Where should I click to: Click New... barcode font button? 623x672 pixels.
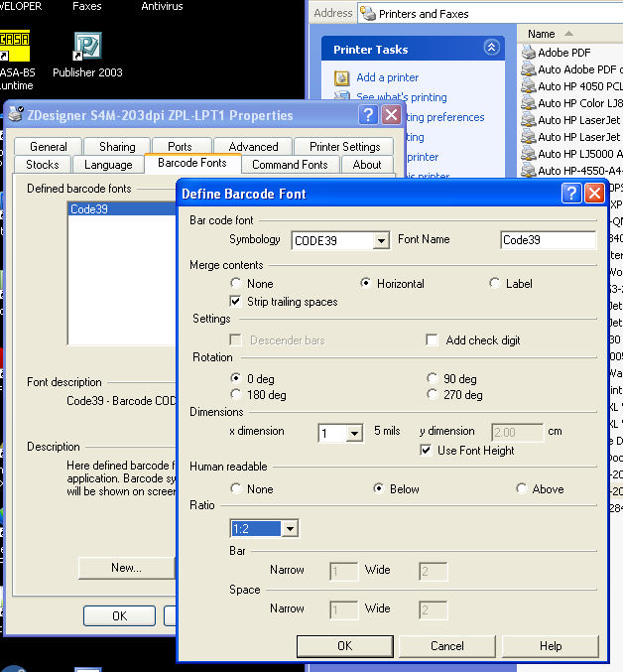127,568
